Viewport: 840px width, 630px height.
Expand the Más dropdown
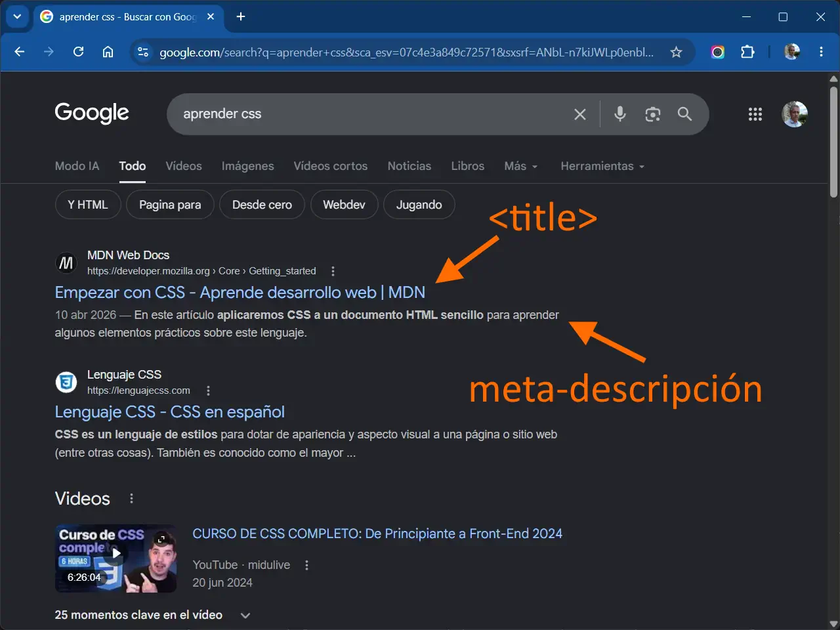(x=521, y=166)
